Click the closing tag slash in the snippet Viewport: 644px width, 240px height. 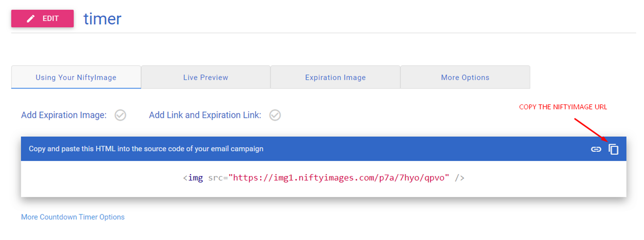point(457,178)
